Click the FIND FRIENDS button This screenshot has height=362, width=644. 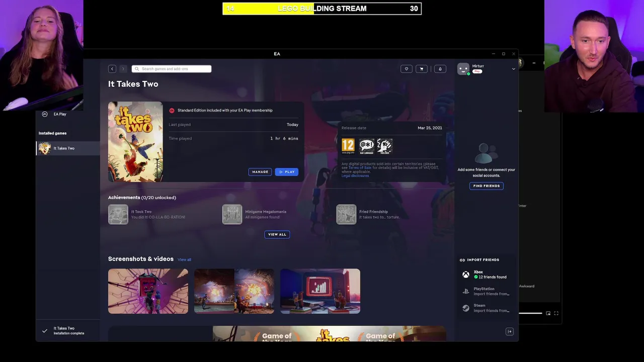pos(487,186)
